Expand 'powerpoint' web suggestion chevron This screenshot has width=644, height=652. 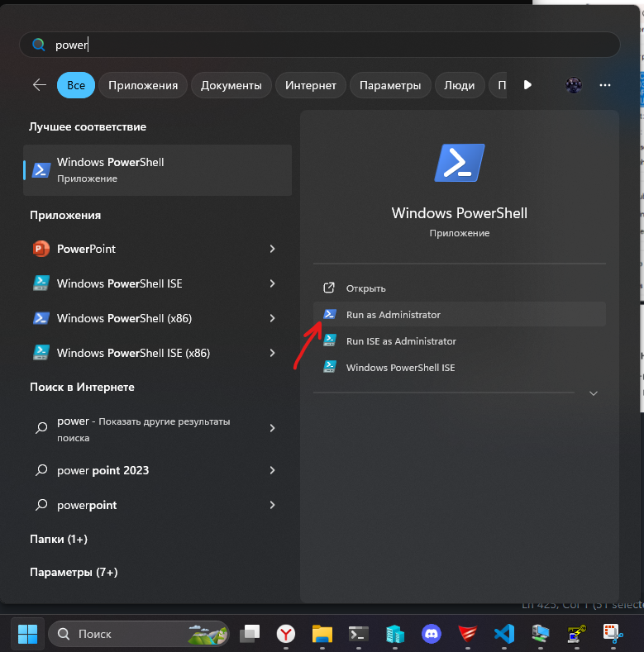coord(272,505)
